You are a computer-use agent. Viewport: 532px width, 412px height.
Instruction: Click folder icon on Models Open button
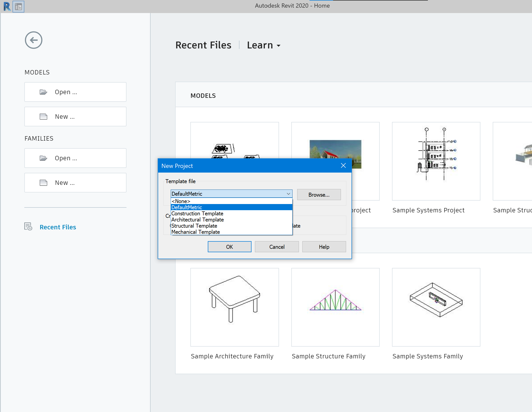point(43,92)
